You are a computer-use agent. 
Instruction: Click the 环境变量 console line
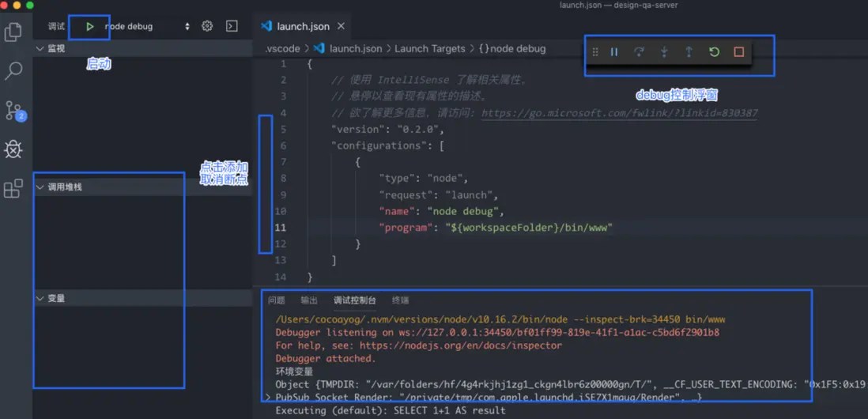tap(294, 372)
